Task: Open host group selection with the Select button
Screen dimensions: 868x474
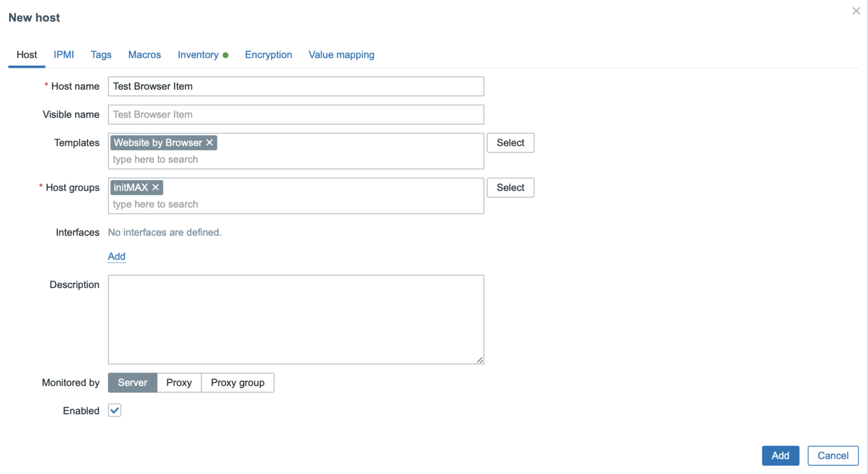Action: (x=510, y=187)
